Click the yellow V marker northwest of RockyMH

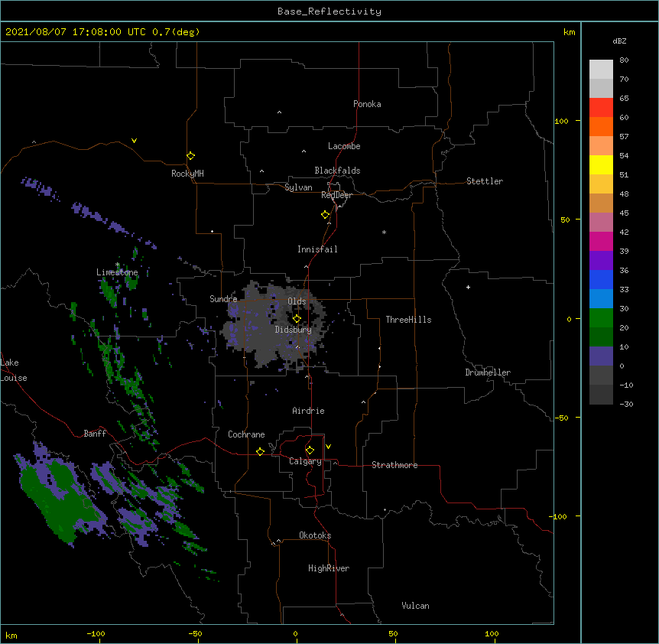134,141
